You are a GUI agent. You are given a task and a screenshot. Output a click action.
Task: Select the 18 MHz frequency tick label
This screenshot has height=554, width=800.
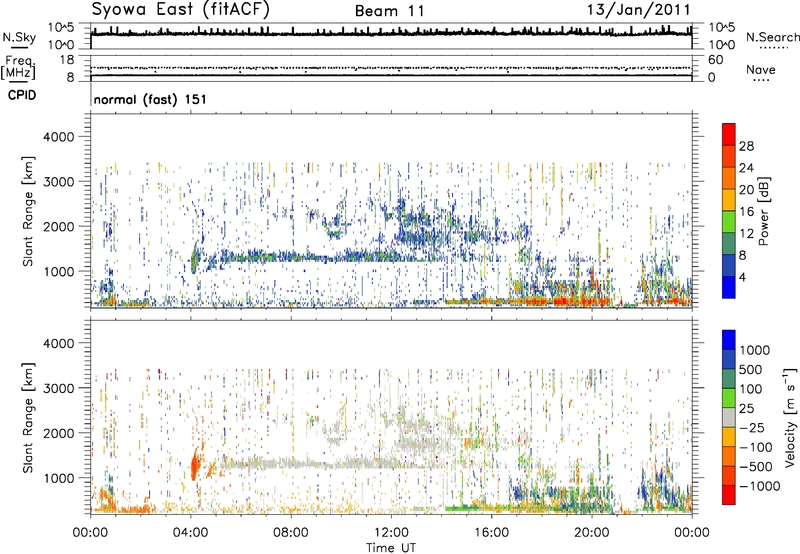67,60
